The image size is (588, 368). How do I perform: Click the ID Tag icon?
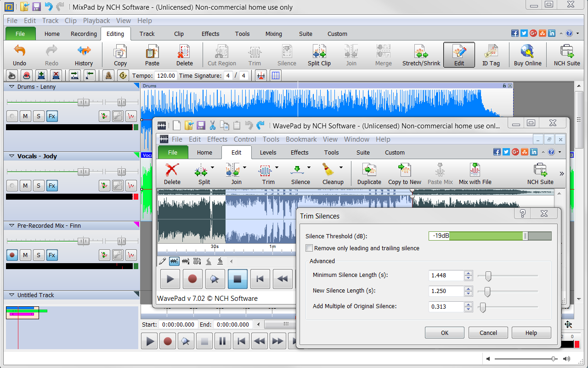point(491,52)
